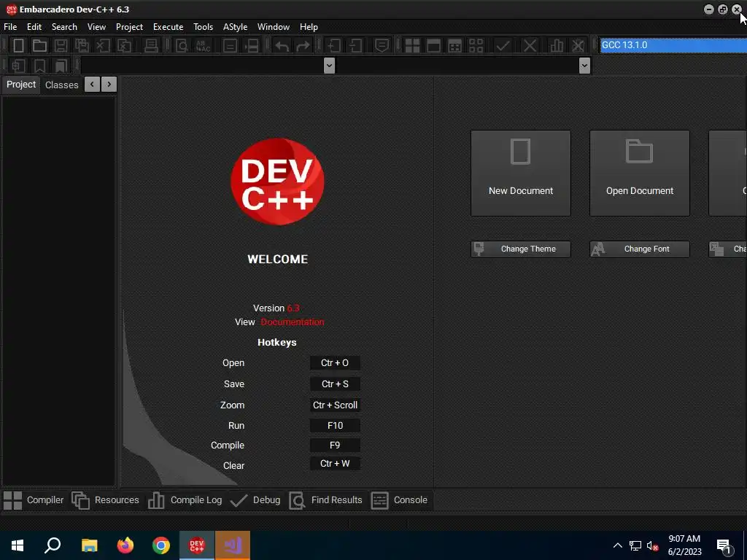Open the Help menu
This screenshot has height=560, width=747.
pyautogui.click(x=309, y=27)
